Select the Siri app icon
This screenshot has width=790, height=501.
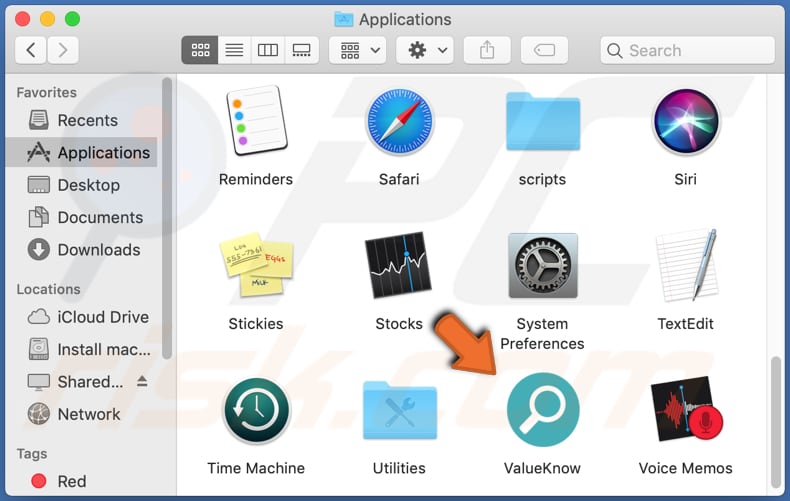(x=686, y=121)
